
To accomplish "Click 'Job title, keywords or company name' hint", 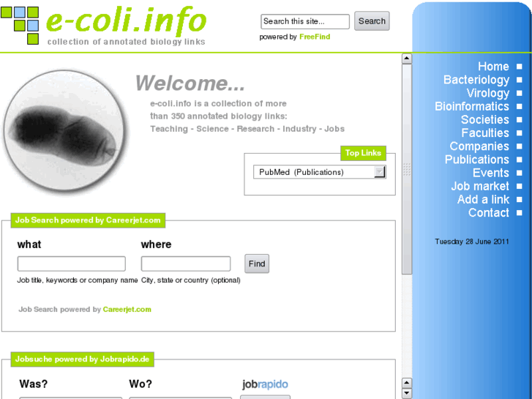I will pyautogui.click(x=78, y=280).
